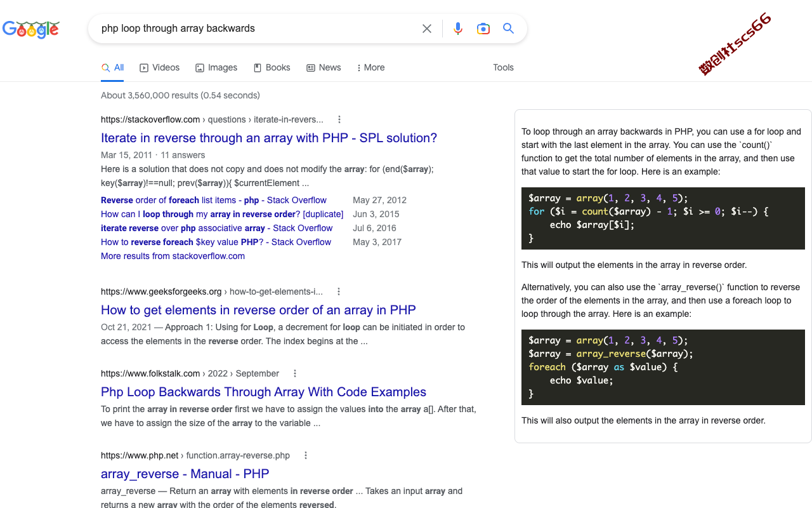Click the date 'Jul 6, 2016'
Screen dimensions: 812x508
(374, 228)
